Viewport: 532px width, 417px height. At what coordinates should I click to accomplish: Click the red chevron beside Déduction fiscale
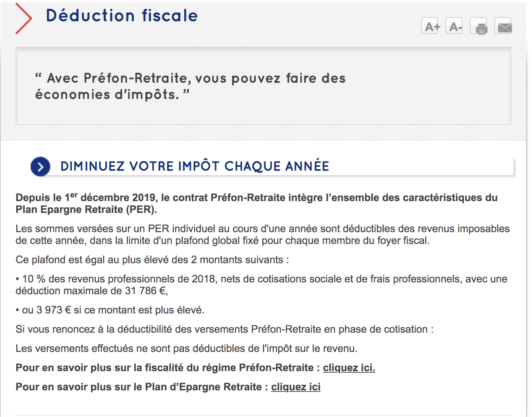click(x=24, y=18)
